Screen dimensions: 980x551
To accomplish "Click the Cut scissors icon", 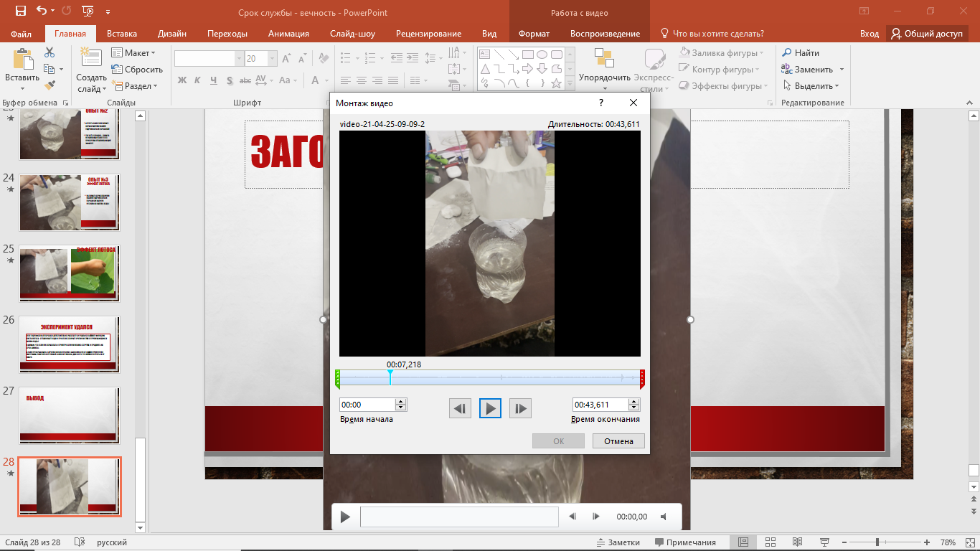I will [x=50, y=52].
